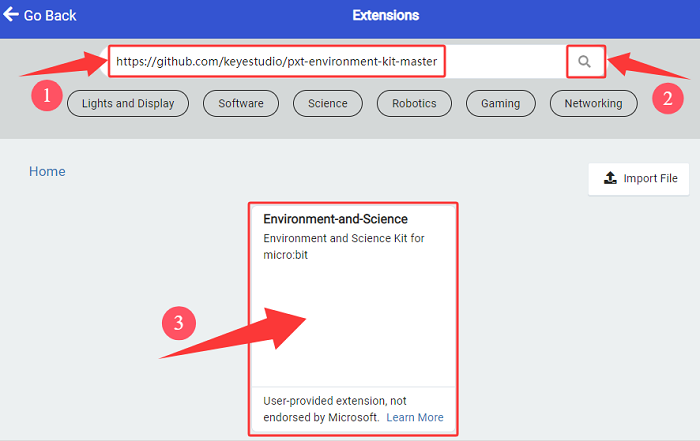Open the Learn More link
The height and width of the screenshot is (441, 700).
point(415,417)
